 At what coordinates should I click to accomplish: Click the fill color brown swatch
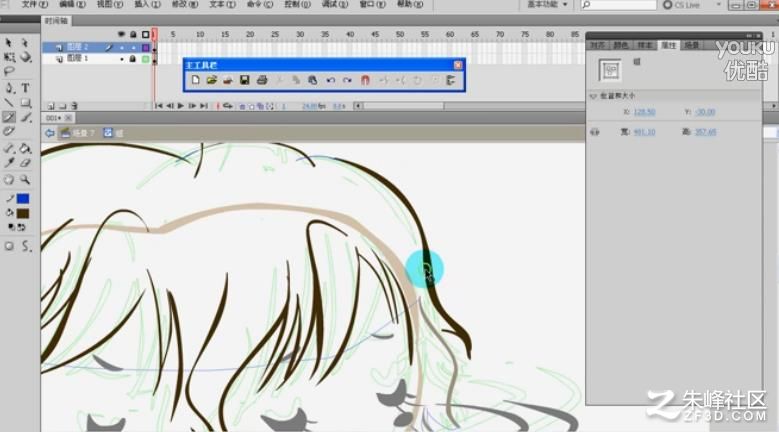pos(23,214)
